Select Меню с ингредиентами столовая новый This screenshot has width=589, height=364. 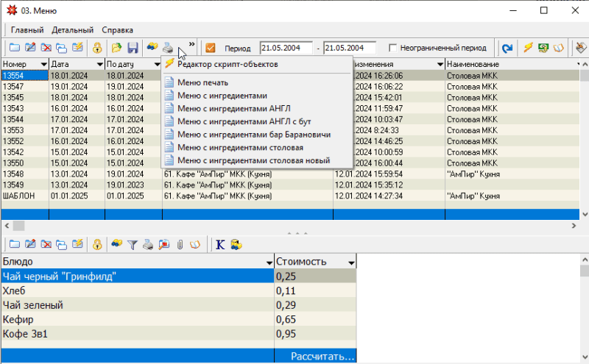tap(253, 160)
